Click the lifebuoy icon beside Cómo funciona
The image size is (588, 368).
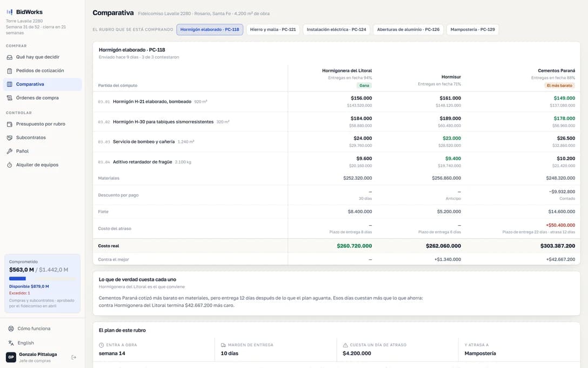click(x=11, y=328)
